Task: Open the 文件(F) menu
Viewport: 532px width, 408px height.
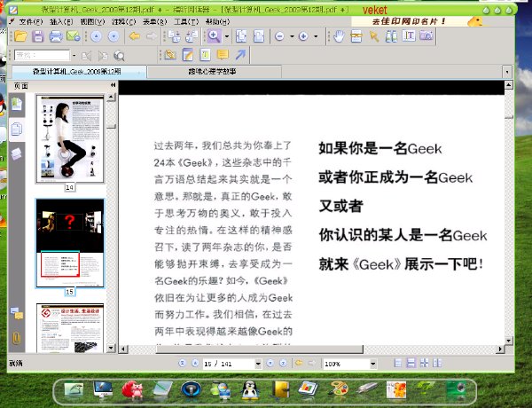Action: pyautogui.click(x=30, y=21)
